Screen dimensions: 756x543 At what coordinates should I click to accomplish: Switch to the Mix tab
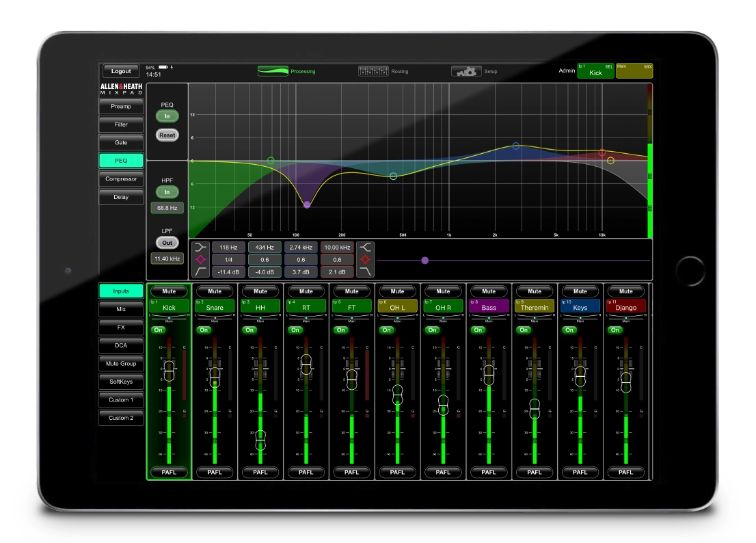[x=121, y=309]
